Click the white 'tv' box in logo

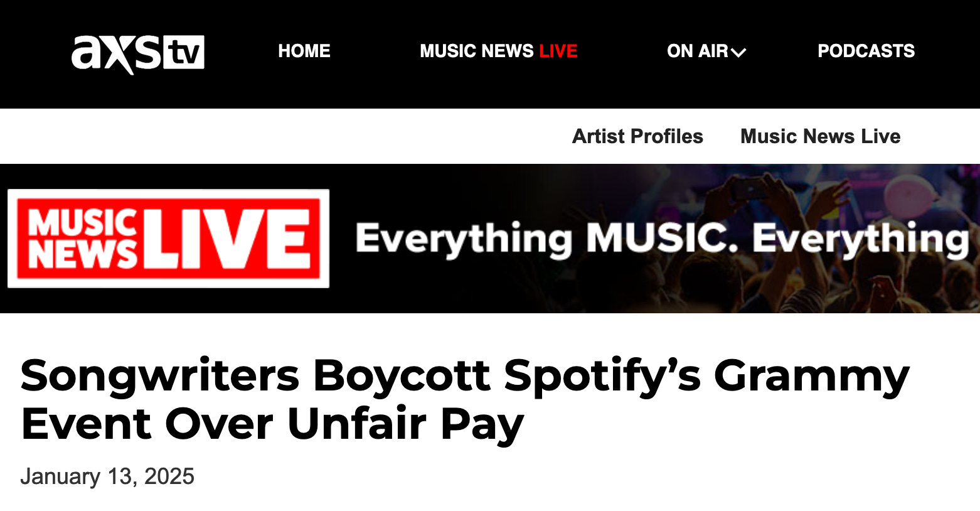pyautogui.click(x=184, y=53)
